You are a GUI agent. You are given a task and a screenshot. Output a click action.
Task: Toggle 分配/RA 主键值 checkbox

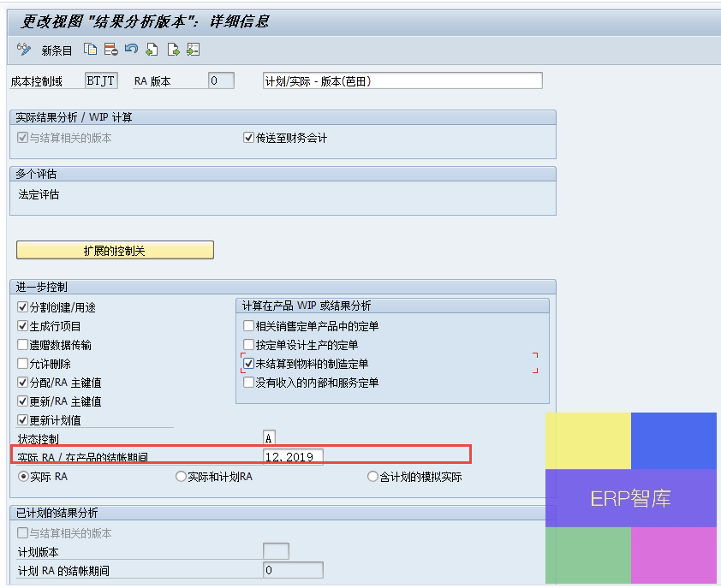tap(22, 383)
